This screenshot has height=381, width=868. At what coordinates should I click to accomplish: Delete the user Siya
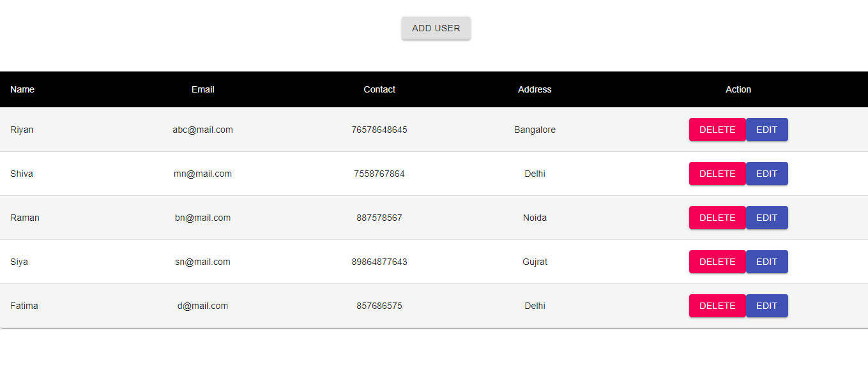[x=717, y=262]
